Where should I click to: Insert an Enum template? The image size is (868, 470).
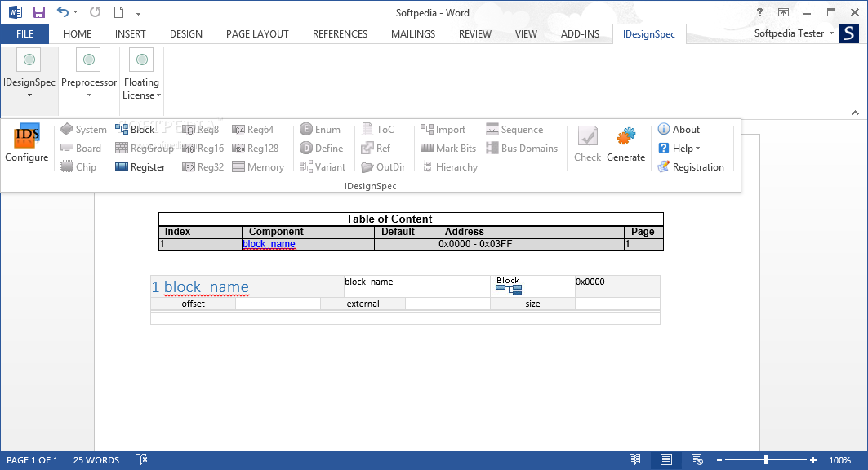[320, 130]
